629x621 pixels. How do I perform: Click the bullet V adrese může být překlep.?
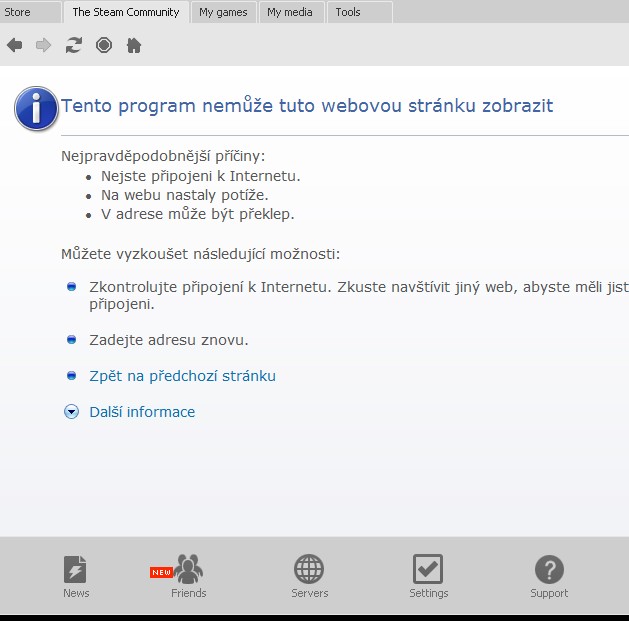197,214
